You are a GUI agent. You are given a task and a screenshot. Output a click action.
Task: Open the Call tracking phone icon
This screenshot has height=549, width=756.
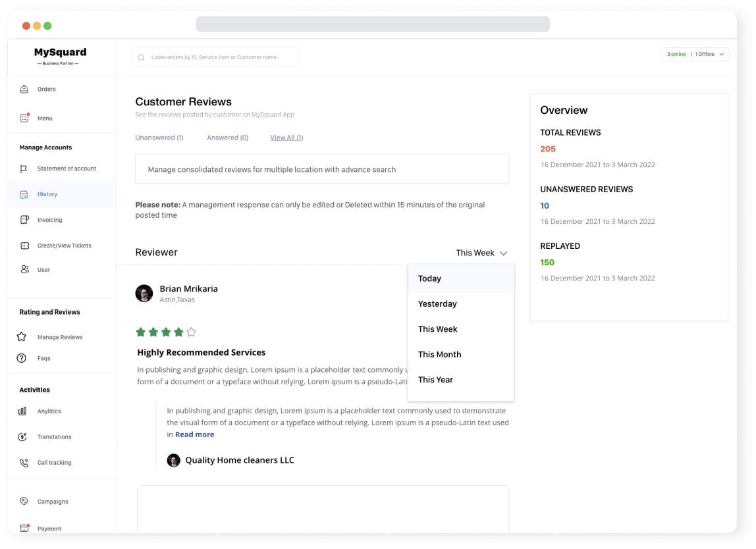click(23, 462)
